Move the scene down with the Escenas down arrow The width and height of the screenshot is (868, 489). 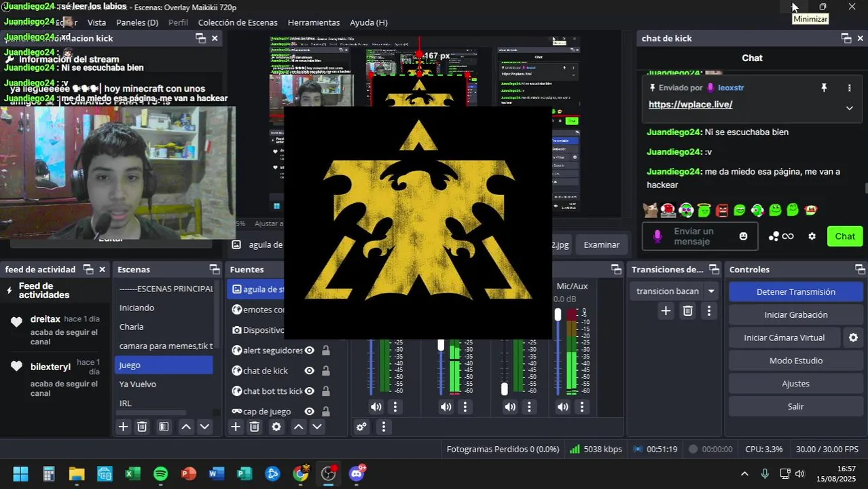[x=204, y=427]
